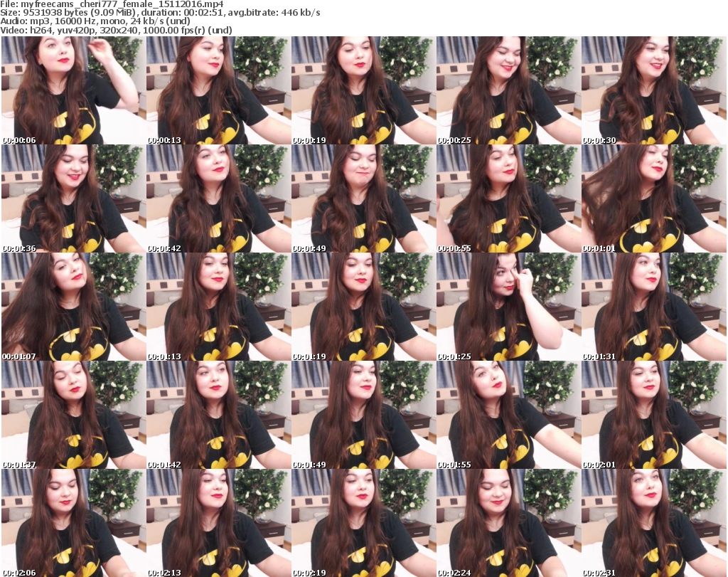Click the 'Audio: mp3, 16000 Hz' info line
This screenshot has height=577, width=728.
click(95, 21)
